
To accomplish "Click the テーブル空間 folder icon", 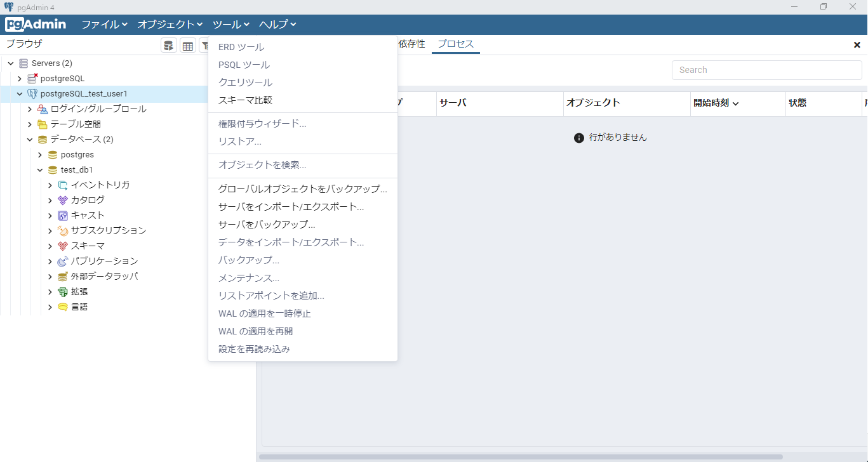I will point(43,124).
